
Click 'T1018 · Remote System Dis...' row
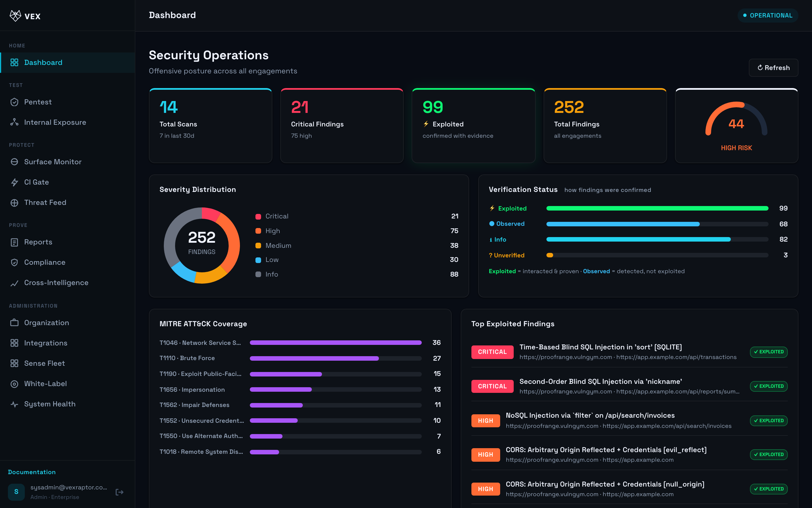tap(300, 452)
